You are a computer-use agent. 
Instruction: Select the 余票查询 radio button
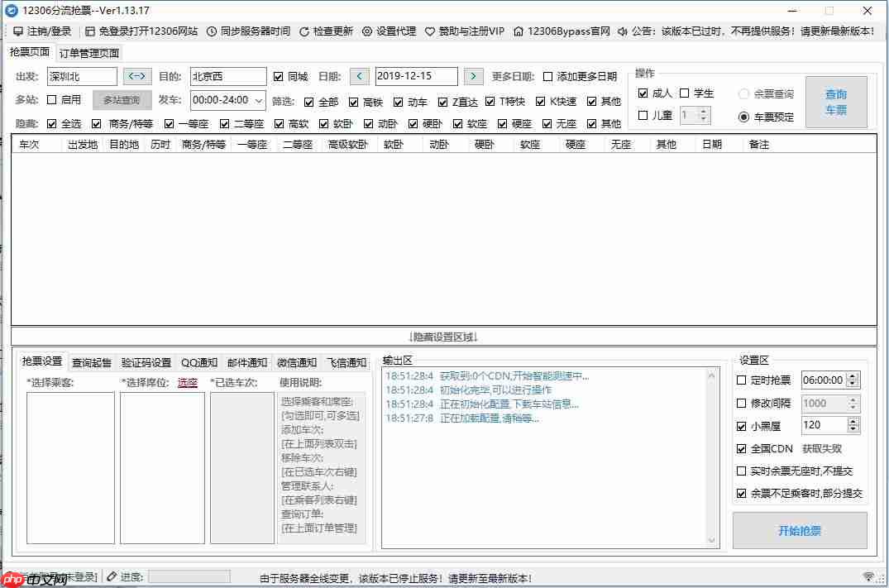[743, 93]
